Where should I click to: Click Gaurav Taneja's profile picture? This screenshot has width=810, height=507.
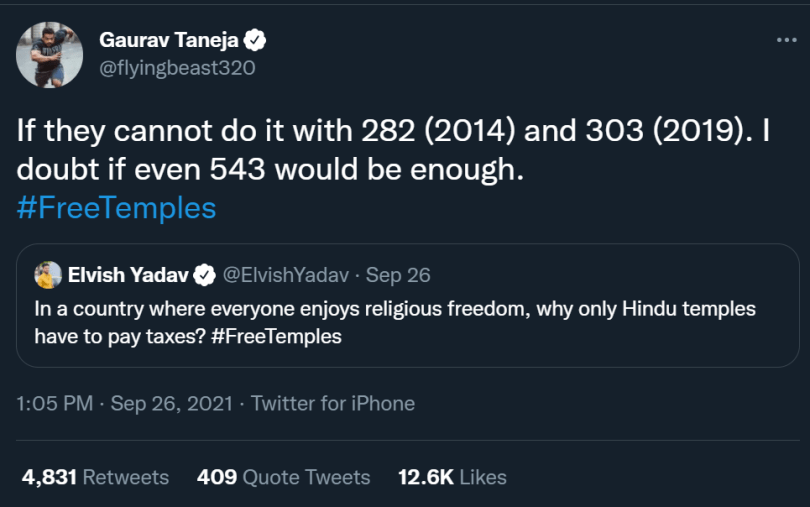point(50,55)
